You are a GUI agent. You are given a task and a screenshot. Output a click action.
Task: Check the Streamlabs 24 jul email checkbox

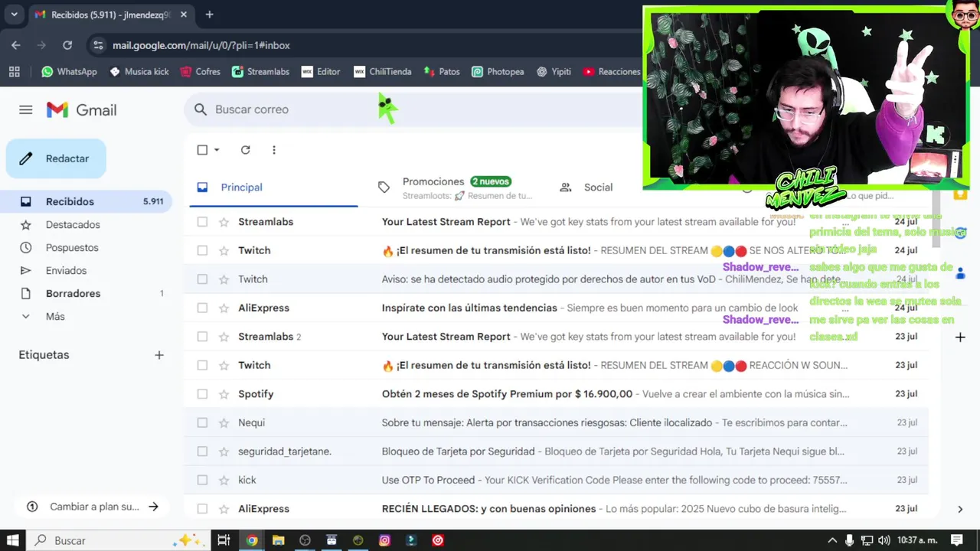(202, 222)
